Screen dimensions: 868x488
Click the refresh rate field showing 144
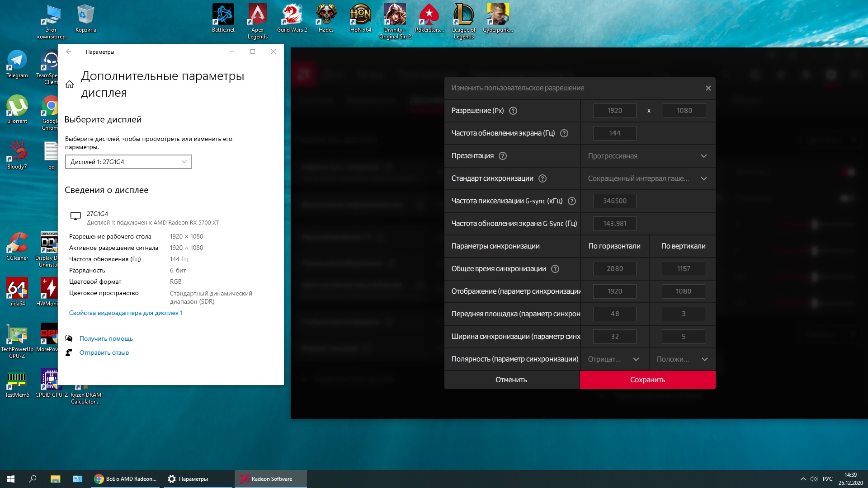point(614,133)
